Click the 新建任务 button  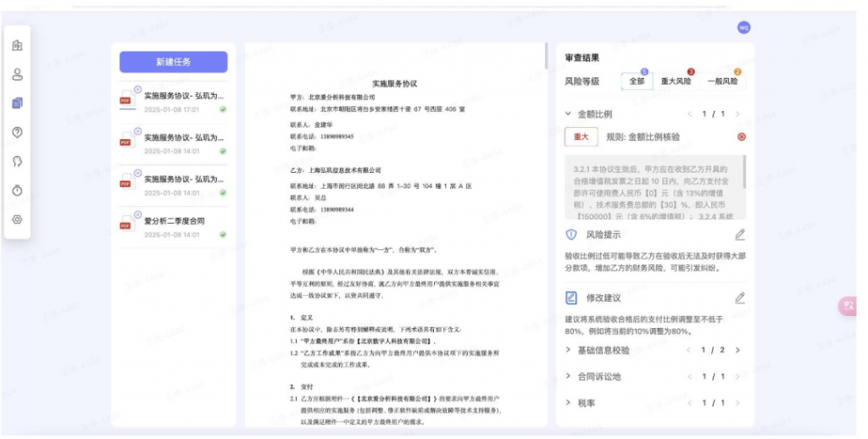coord(173,62)
